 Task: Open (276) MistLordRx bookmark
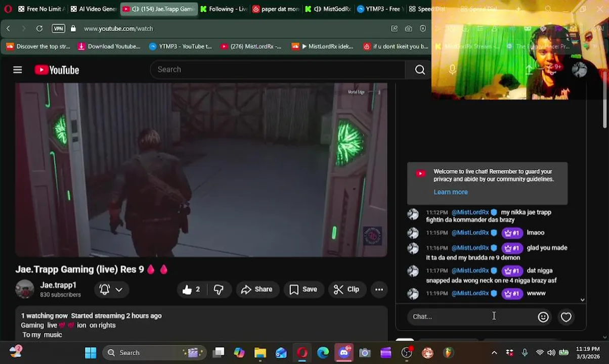251,47
